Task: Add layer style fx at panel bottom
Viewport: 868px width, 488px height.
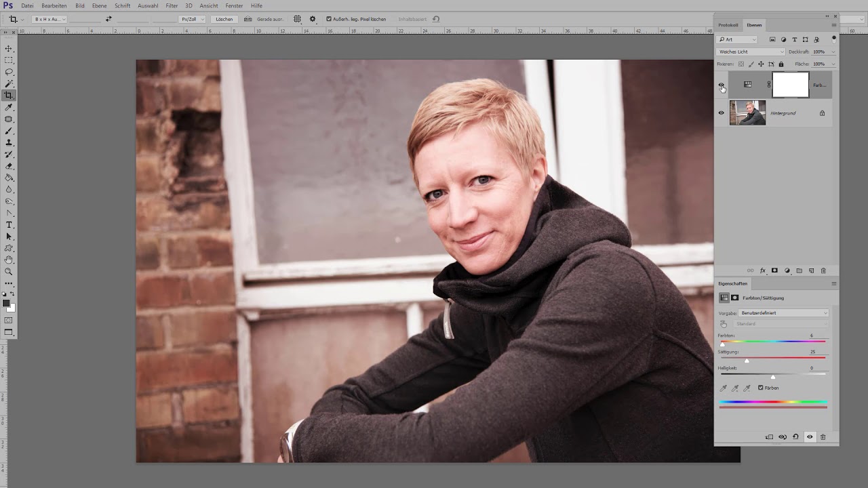Action: 763,270
